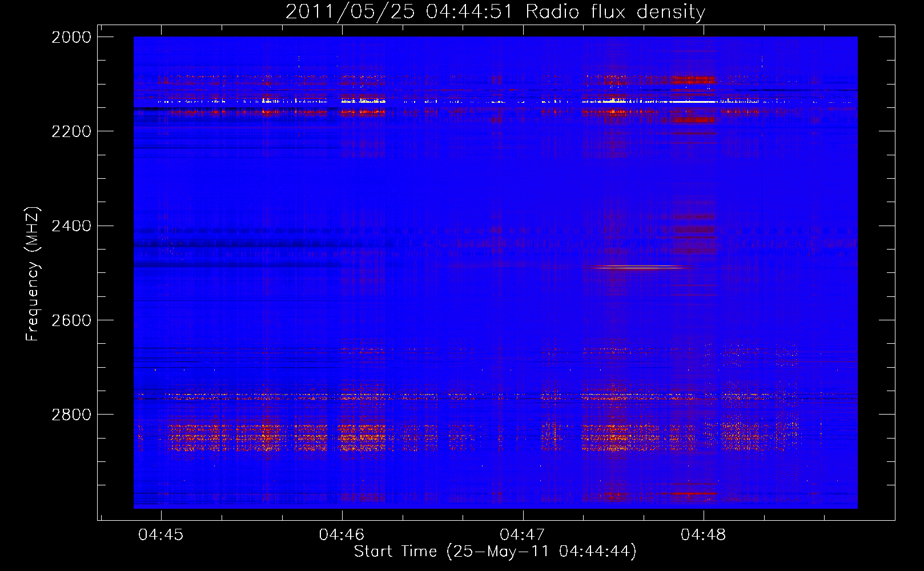This screenshot has height=571, width=924.
Task: Select the 2600 frequency tick label
Action: 71,320
